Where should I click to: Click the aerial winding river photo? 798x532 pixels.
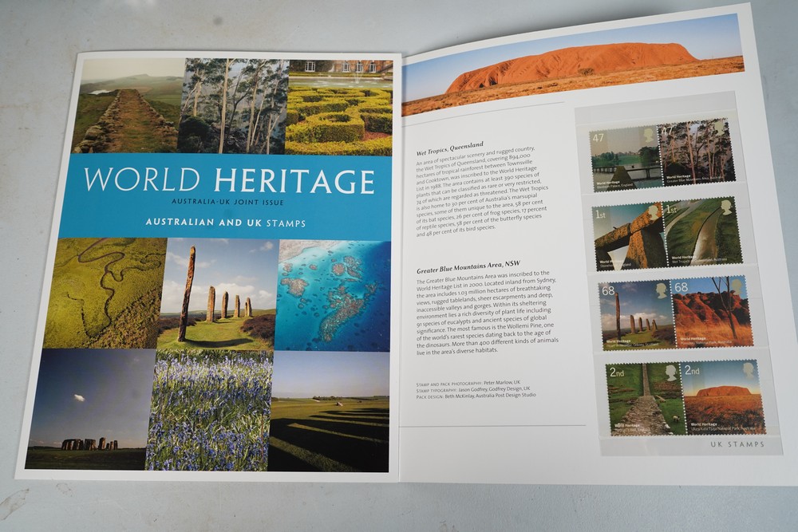(104, 291)
